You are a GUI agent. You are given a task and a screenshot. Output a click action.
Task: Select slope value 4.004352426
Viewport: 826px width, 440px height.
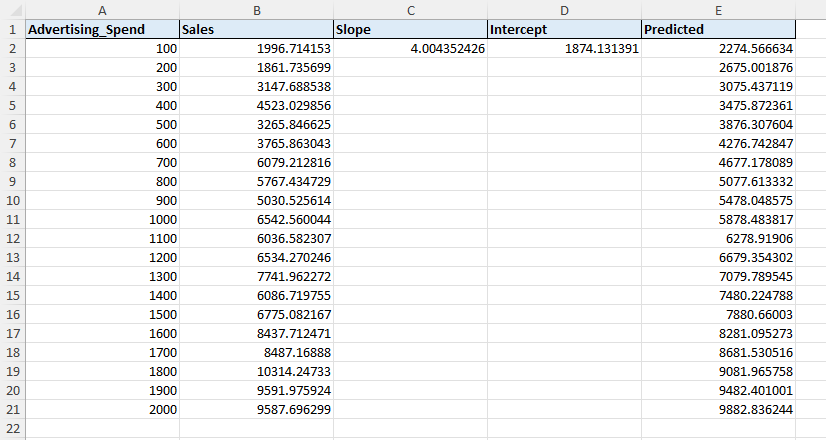(x=410, y=48)
